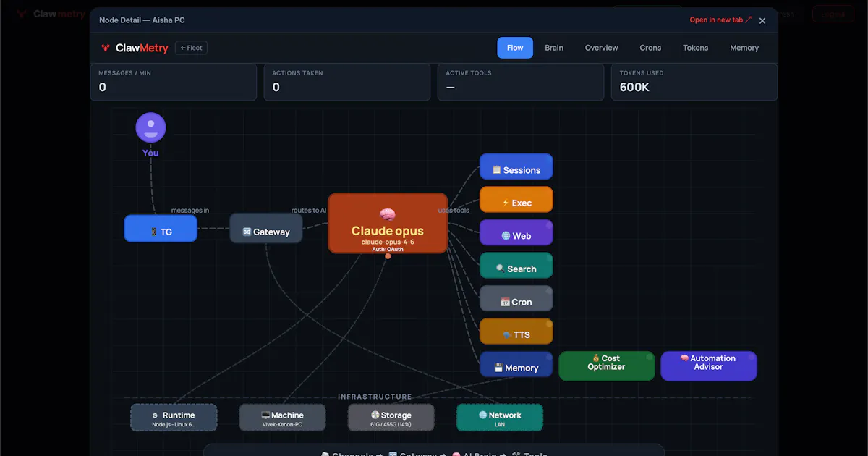Switch to the Flow tab

click(x=515, y=48)
